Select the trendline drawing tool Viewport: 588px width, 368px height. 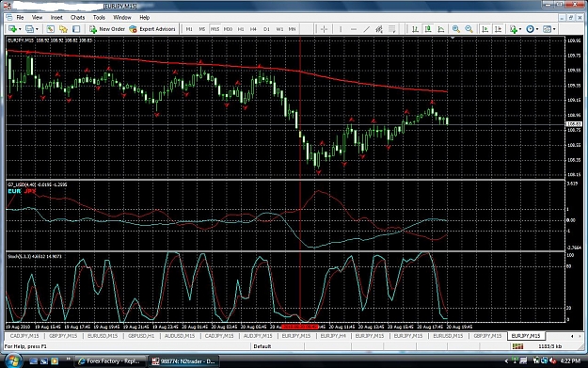tap(366, 29)
